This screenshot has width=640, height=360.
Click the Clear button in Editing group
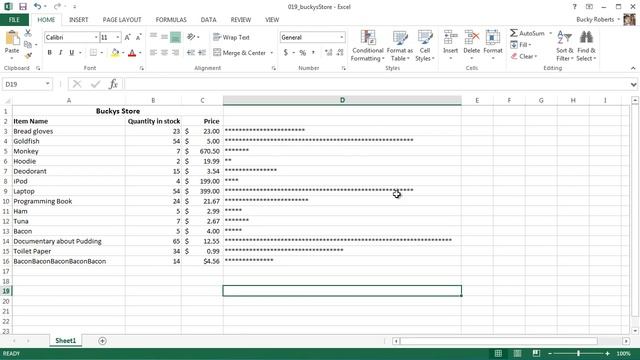click(524, 56)
